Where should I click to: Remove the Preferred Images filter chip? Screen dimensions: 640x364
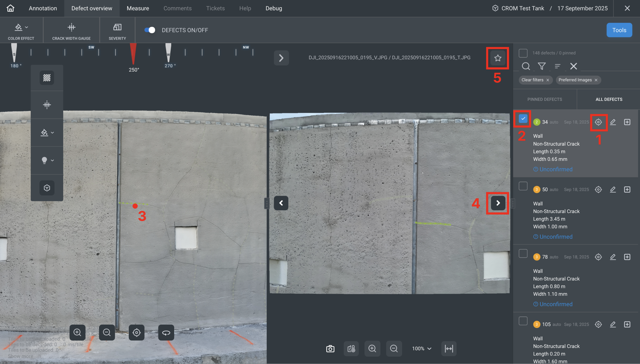tap(596, 80)
